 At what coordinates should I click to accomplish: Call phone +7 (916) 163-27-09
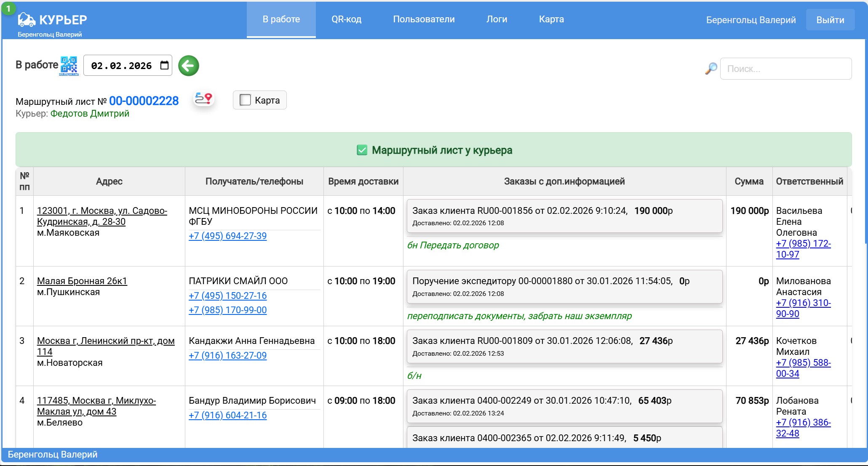click(x=227, y=355)
